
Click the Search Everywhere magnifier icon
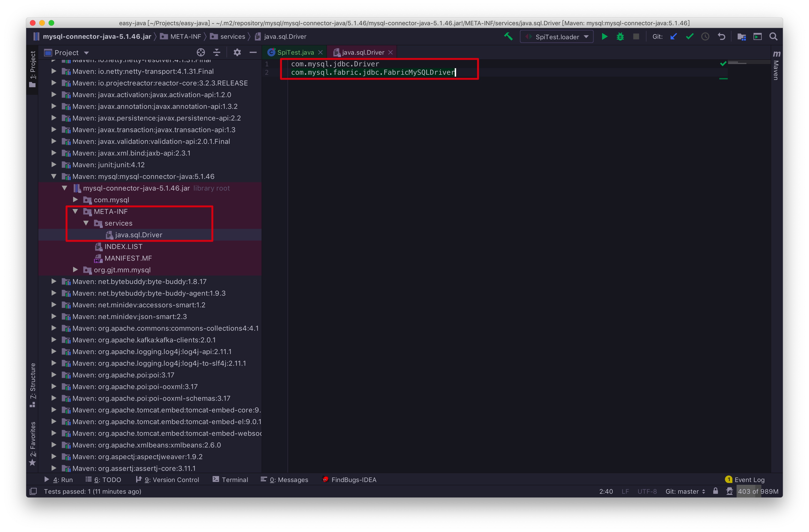point(773,36)
